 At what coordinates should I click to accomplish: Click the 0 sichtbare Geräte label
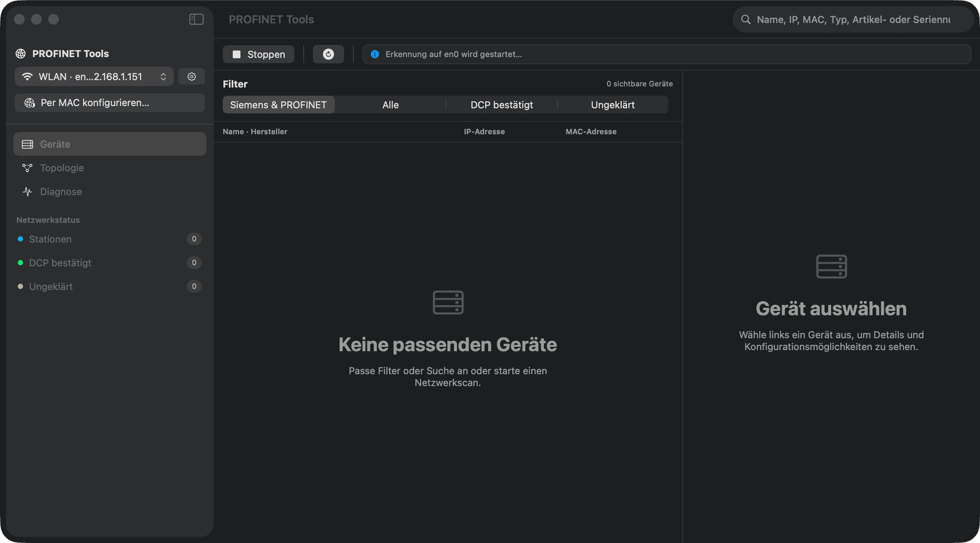(640, 84)
